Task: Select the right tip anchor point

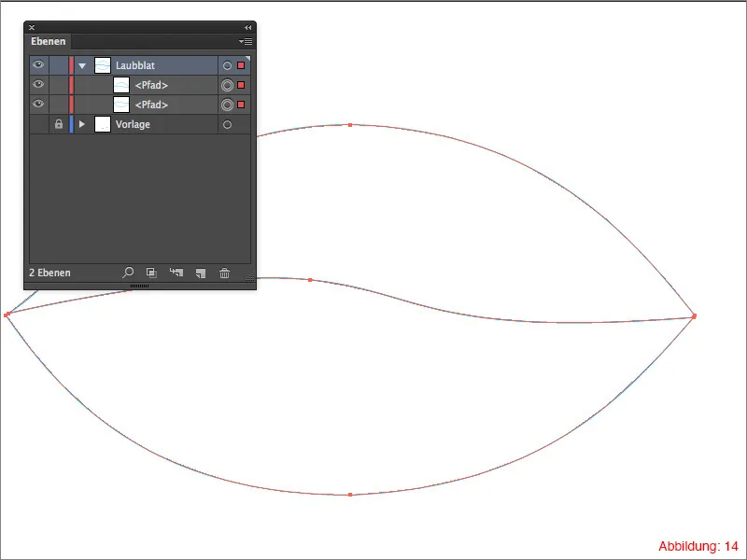Action: coord(694,315)
